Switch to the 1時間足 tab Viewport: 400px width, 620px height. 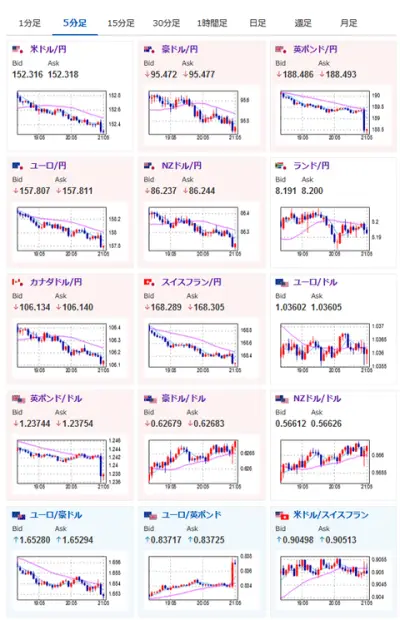[x=212, y=23]
